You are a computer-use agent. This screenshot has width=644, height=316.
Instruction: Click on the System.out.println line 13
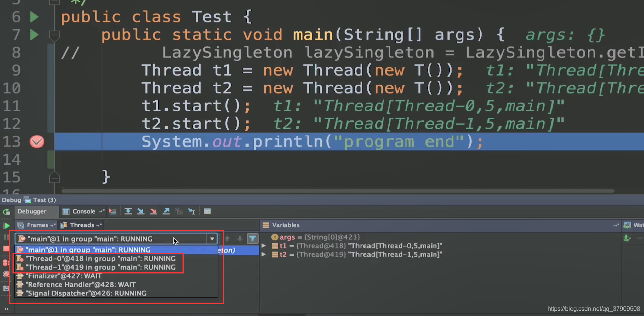[312, 142]
